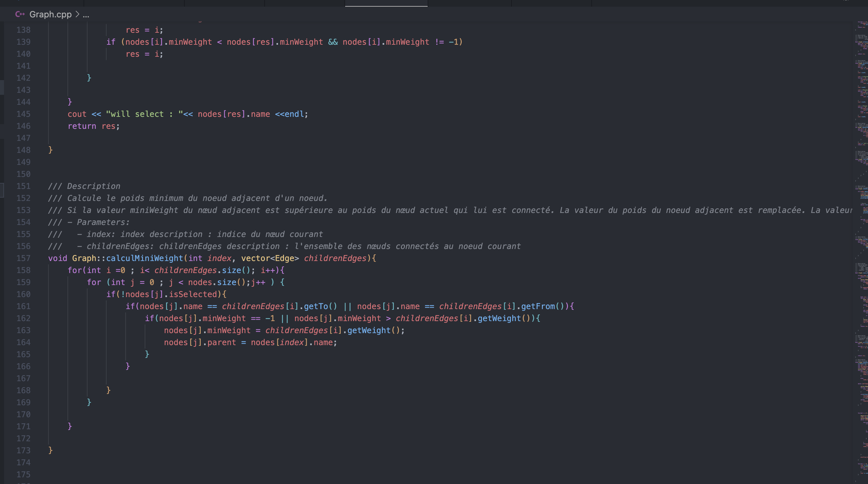Click the 'cout' keyword on line 145
The width and height of the screenshot is (868, 484).
tap(77, 114)
